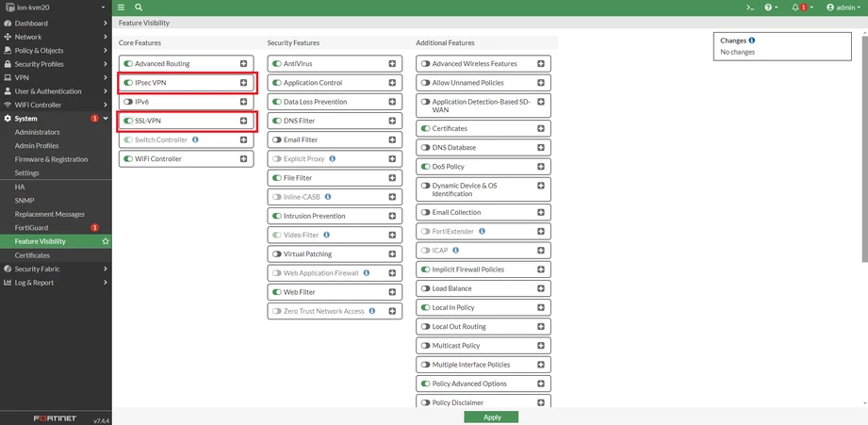Click the plus icon on AntiVirus
Screen dimensions: 868x425
click(392, 64)
